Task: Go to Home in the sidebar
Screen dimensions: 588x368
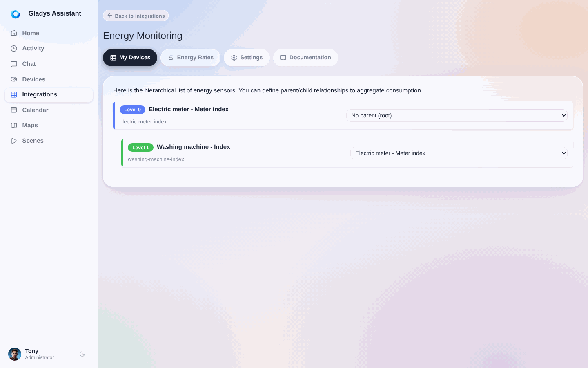Action: pos(49,33)
